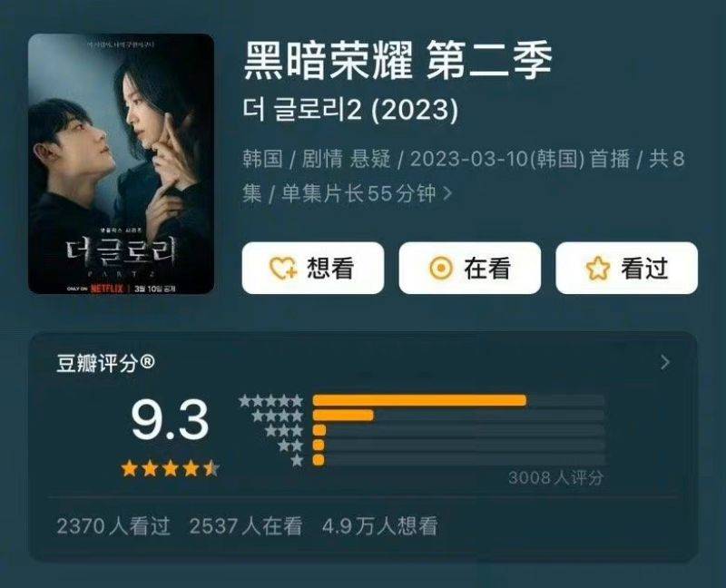Open the 2537人在看 list

click(x=246, y=526)
